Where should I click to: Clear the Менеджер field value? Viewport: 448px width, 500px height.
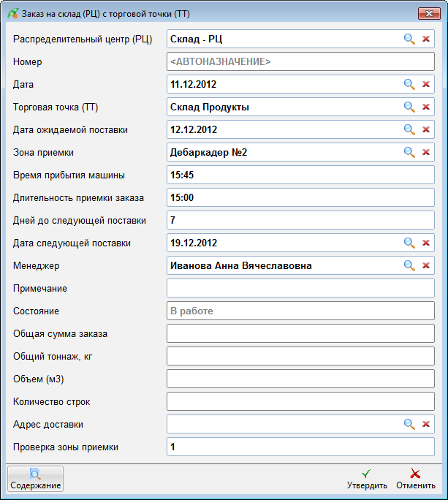coord(426,265)
